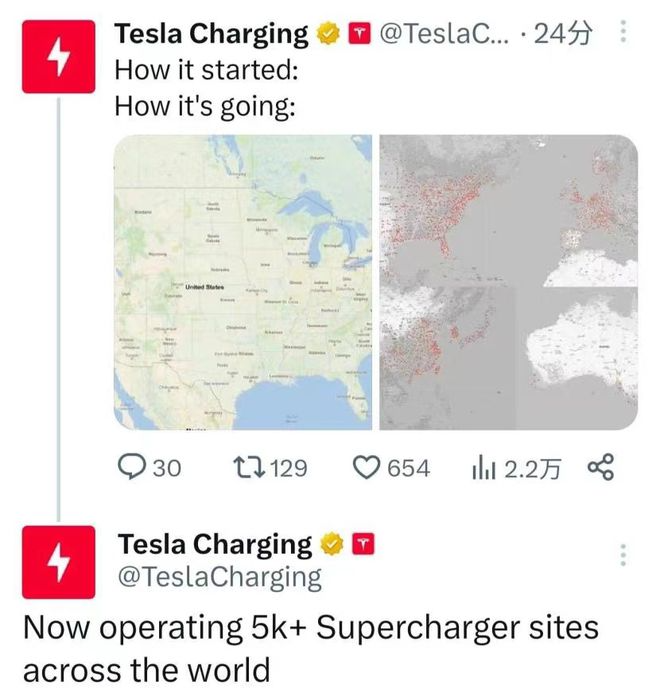
Task: Click the 24分 timestamp link
Action: click(564, 34)
